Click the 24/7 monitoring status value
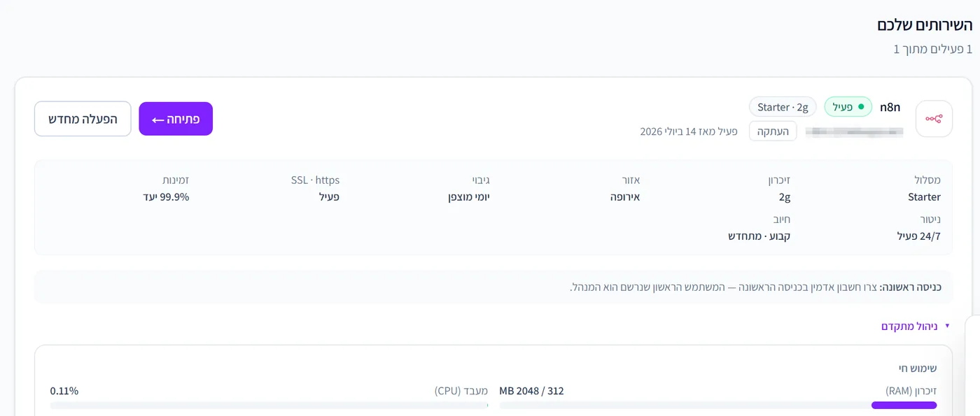980x416 pixels. tap(919, 236)
